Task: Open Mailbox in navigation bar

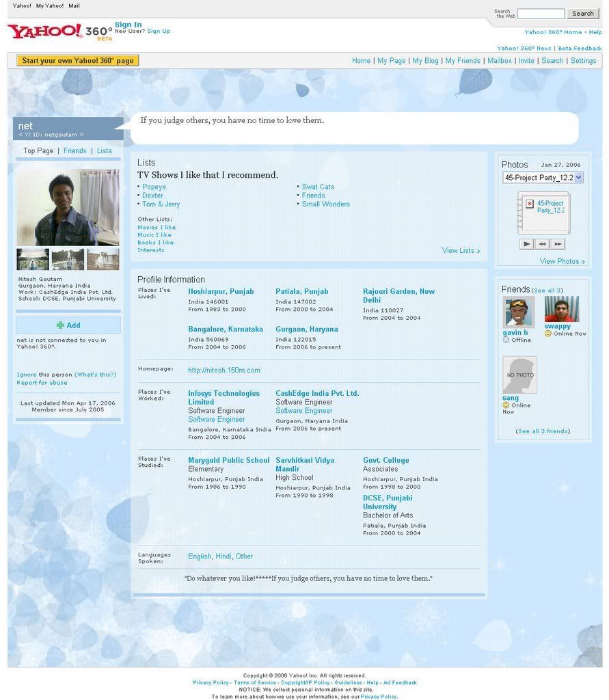Action: [499, 61]
